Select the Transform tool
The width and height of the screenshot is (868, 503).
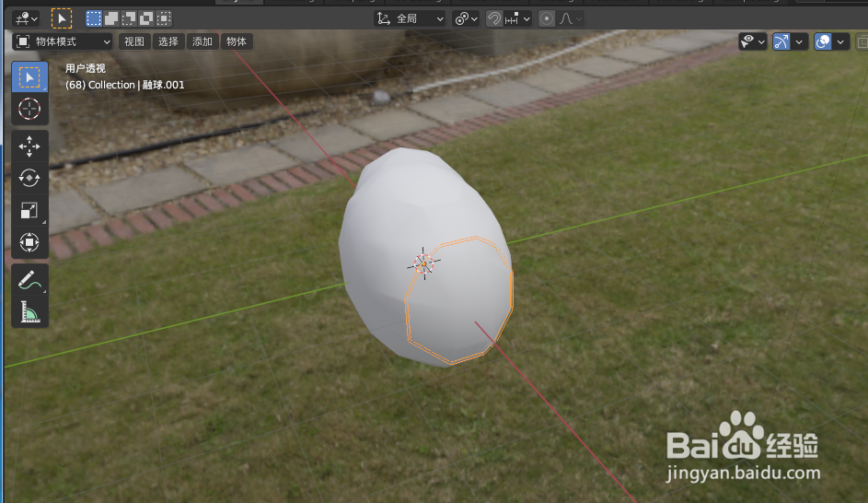coord(29,242)
